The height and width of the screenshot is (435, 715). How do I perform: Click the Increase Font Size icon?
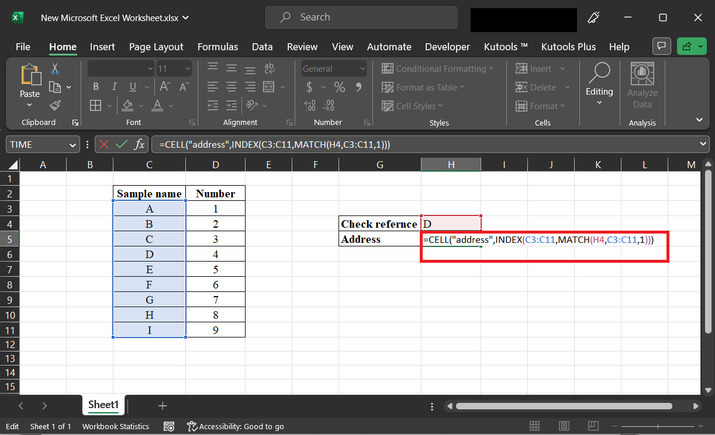[165, 87]
